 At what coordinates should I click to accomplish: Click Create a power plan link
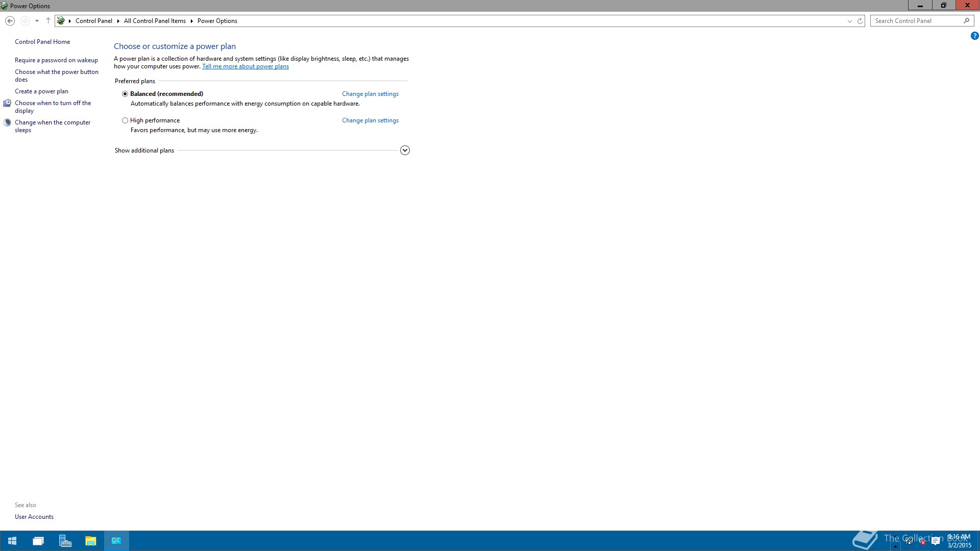pos(41,91)
